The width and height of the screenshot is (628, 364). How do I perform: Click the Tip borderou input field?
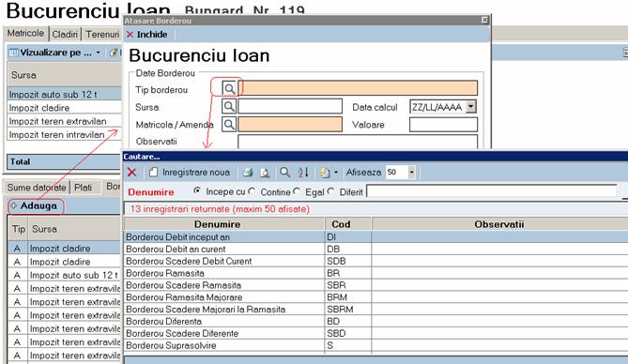[x=358, y=88]
